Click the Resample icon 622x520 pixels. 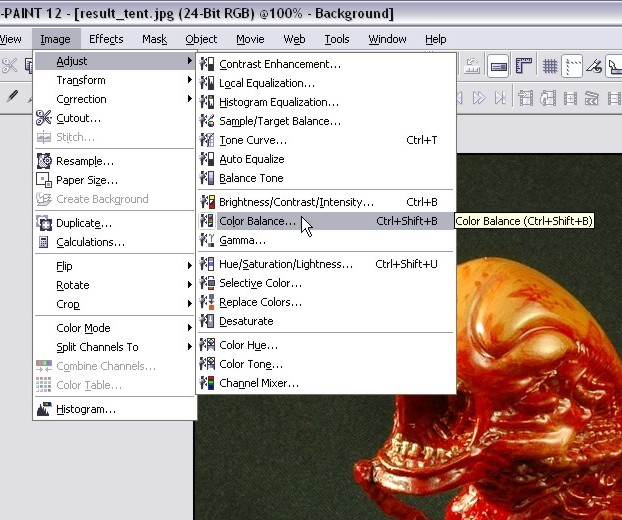coord(44,161)
